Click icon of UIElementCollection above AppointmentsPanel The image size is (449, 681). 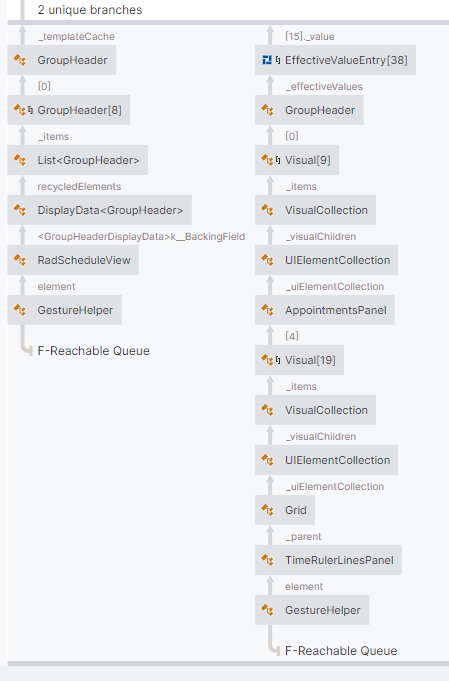pyautogui.click(x=267, y=260)
